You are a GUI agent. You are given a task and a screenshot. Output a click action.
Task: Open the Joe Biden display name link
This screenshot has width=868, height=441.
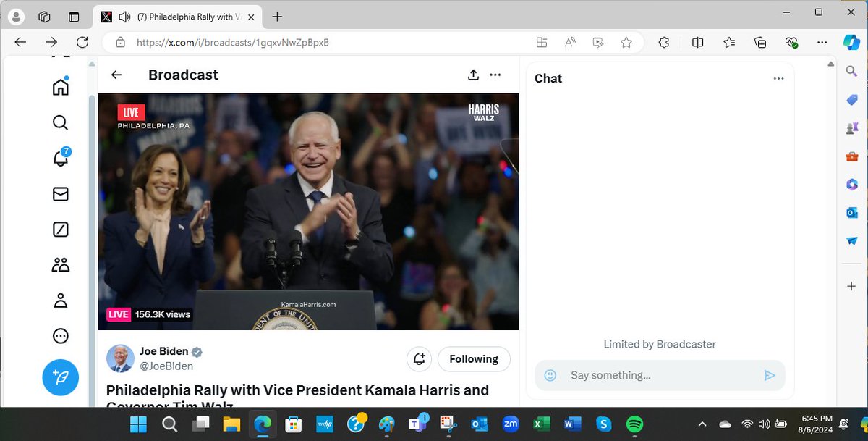pos(164,351)
